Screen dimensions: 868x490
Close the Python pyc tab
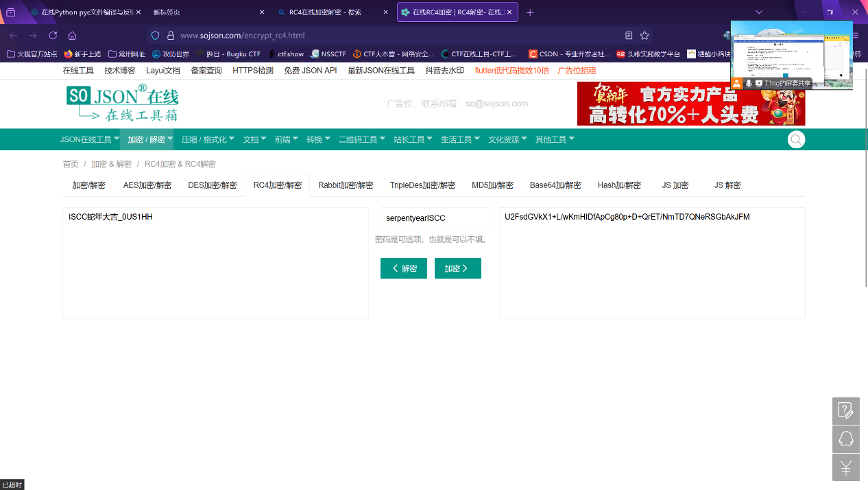[x=138, y=12]
